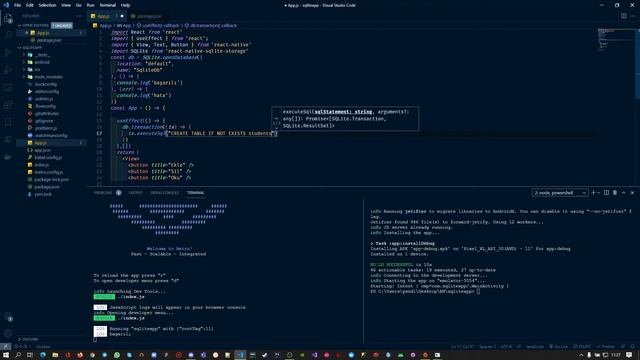Open babel.config.js in the file tree
The image size is (640, 360).
[48, 158]
